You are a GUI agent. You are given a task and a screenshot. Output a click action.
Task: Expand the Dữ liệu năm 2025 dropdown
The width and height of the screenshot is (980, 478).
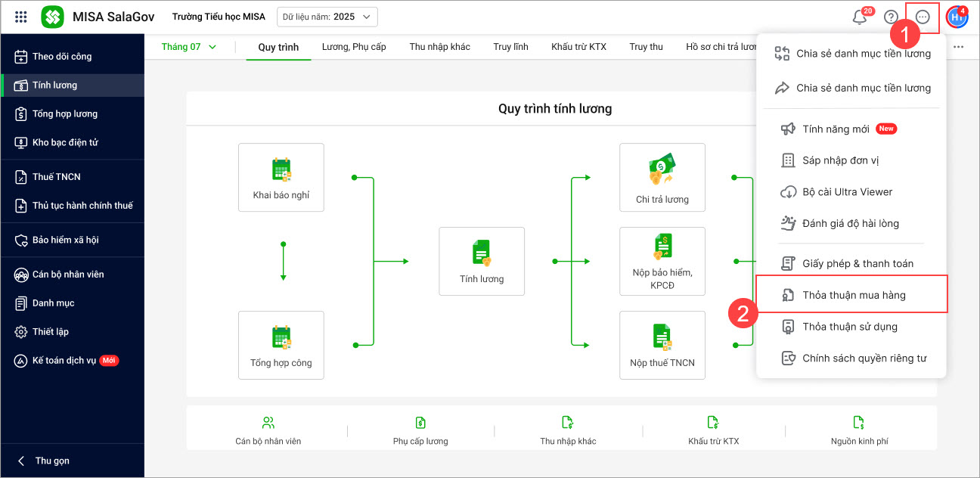pos(327,17)
